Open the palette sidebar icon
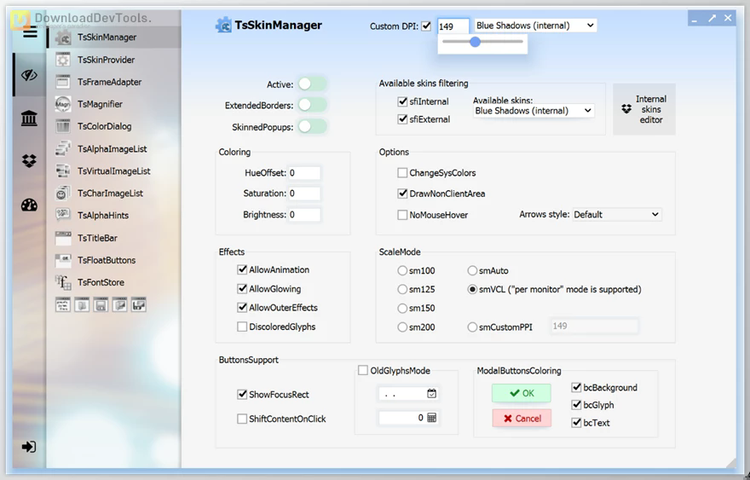The image size is (750, 480). click(29, 205)
